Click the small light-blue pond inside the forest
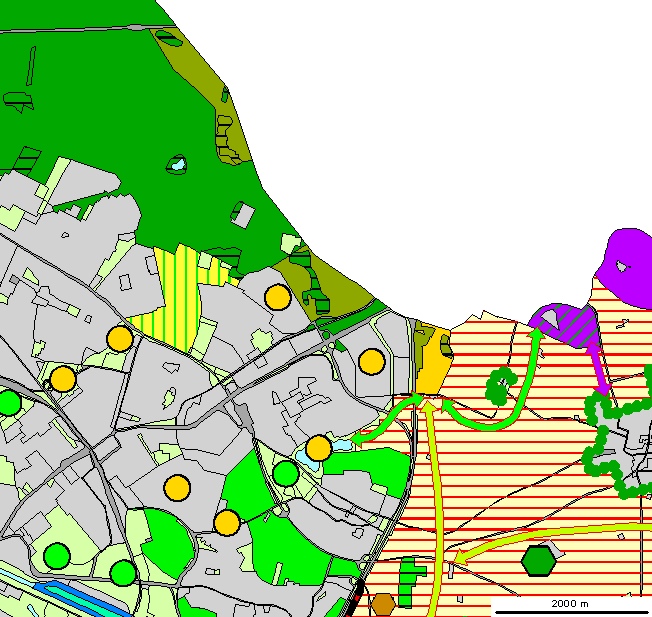Image resolution: width=652 pixels, height=617 pixels. tap(178, 165)
